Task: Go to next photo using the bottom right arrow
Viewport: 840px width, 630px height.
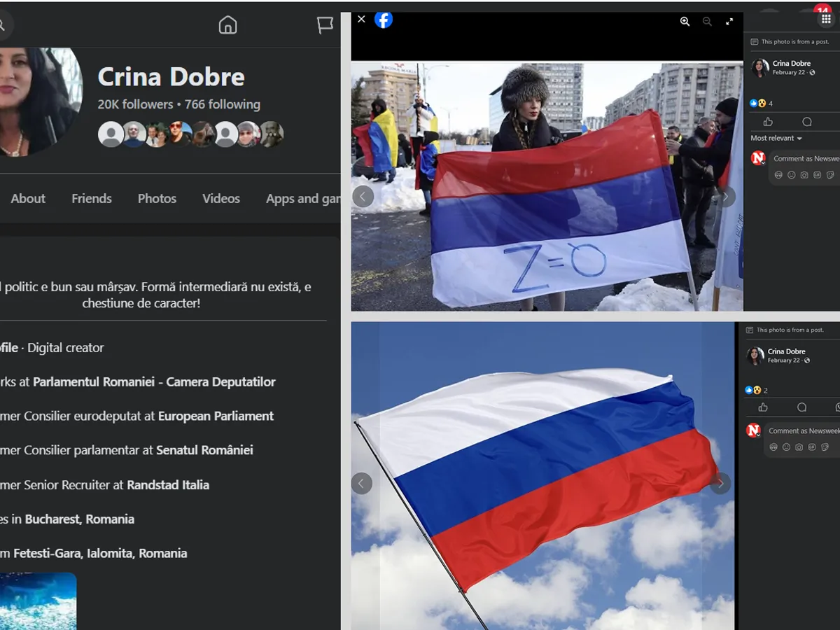Action: pyautogui.click(x=720, y=484)
